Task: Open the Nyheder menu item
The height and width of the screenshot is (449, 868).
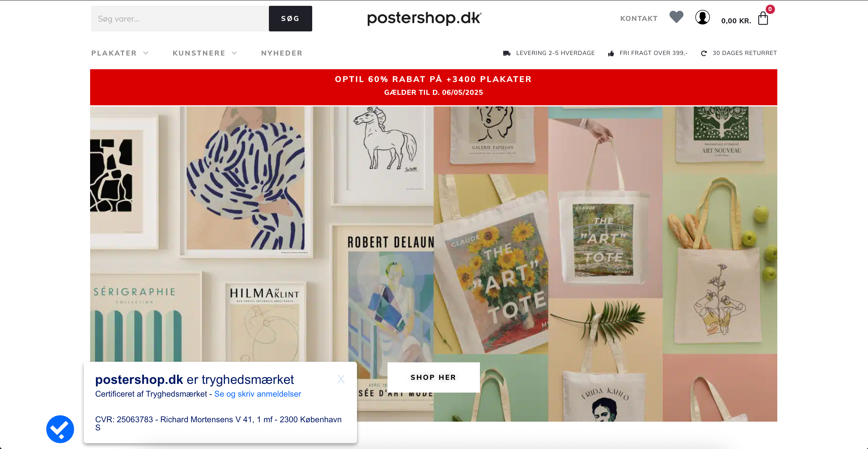Action: (282, 53)
